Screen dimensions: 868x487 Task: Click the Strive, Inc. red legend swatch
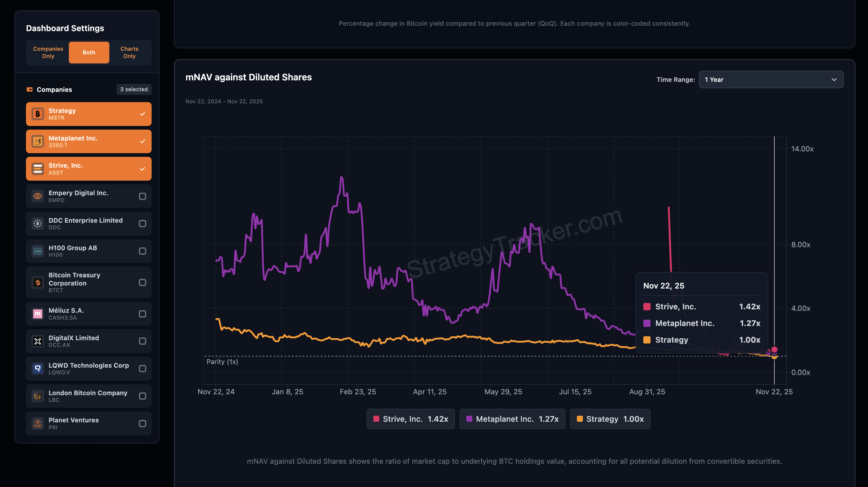coord(376,419)
